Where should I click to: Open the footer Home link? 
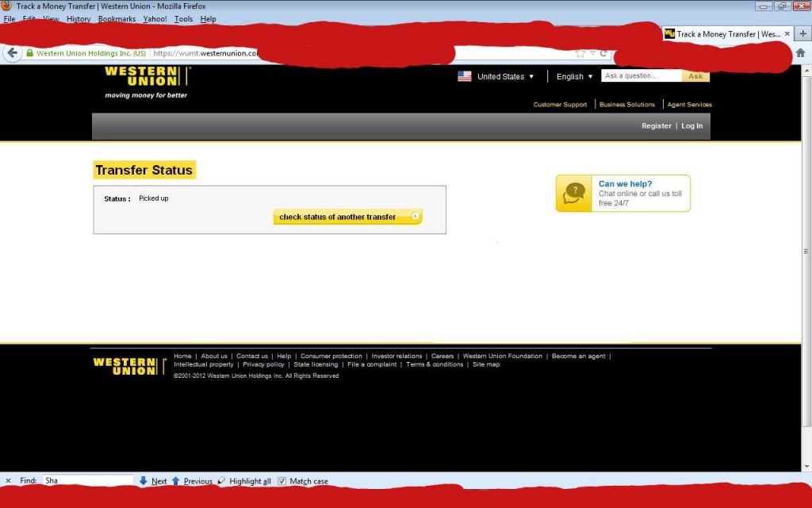pyautogui.click(x=182, y=356)
